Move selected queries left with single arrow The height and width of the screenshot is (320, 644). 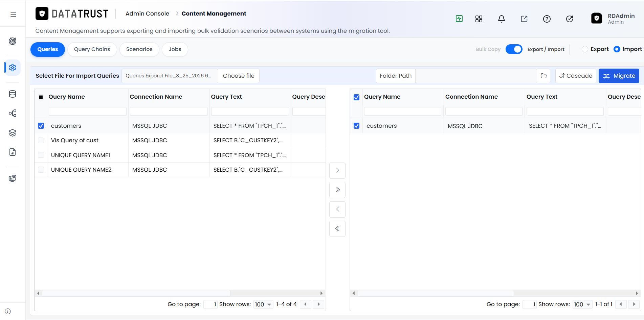(337, 209)
